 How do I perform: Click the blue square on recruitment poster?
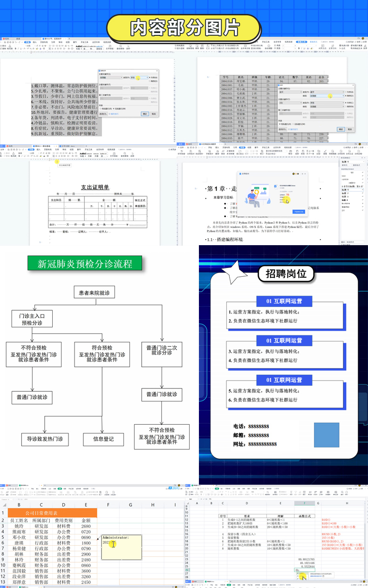tap(327, 435)
